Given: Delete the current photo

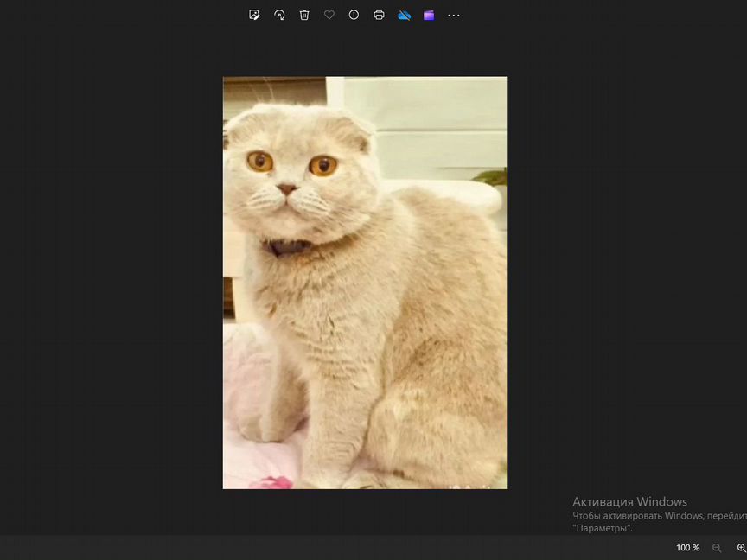Looking at the screenshot, I should (303, 15).
